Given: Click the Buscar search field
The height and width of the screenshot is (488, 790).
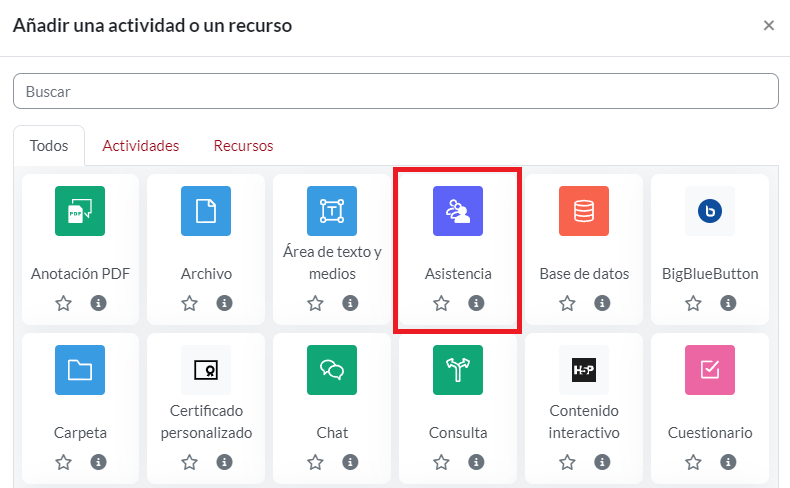Looking at the screenshot, I should 395,91.
